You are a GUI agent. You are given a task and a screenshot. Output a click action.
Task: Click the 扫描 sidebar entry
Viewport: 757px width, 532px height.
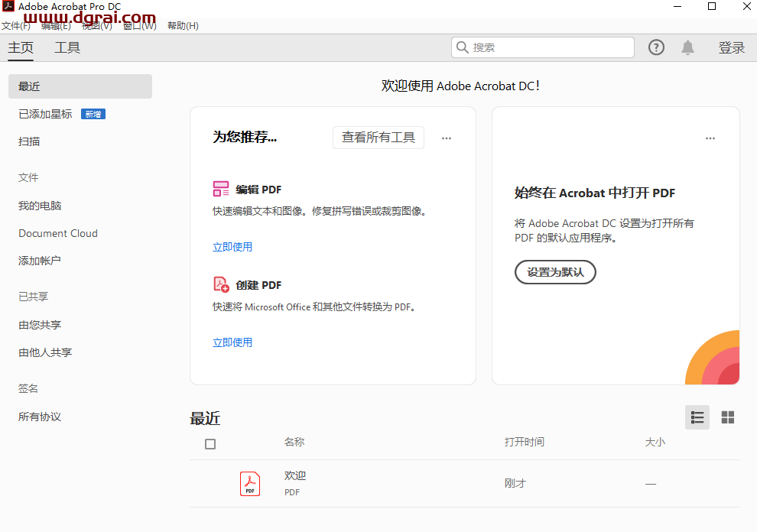coord(28,141)
